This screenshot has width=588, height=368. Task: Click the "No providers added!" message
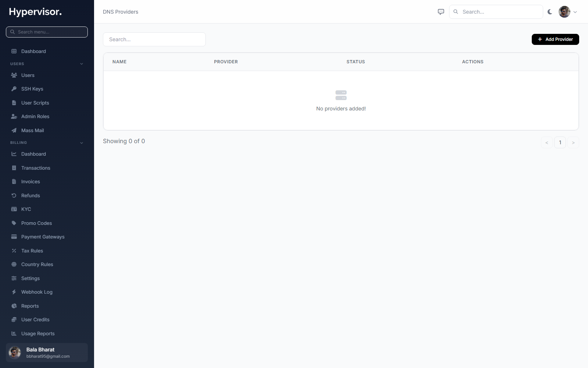click(341, 109)
